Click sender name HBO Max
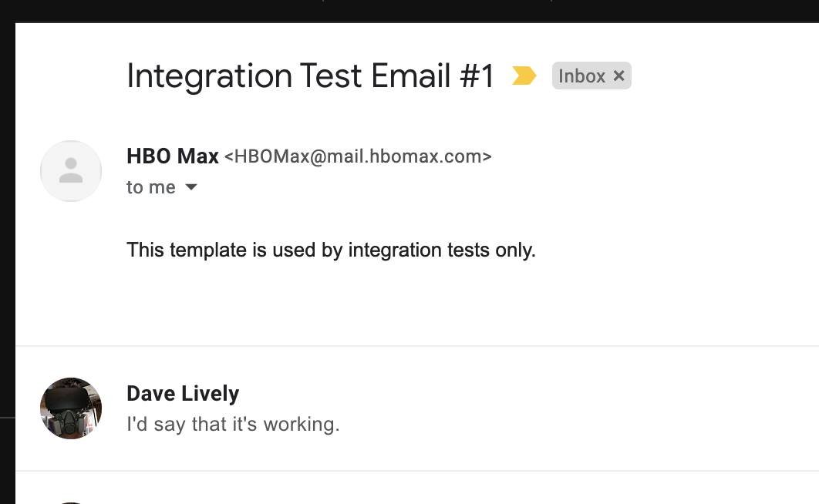Image resolution: width=819 pixels, height=504 pixels. pyautogui.click(x=173, y=156)
